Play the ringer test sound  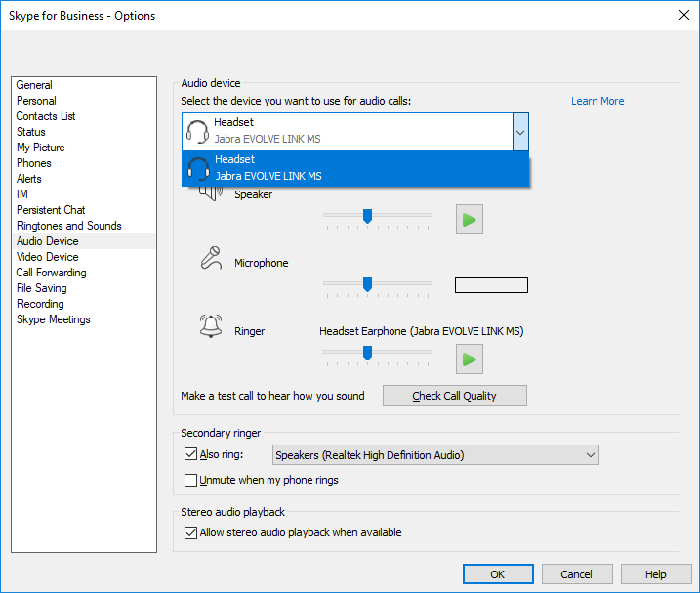(x=469, y=359)
